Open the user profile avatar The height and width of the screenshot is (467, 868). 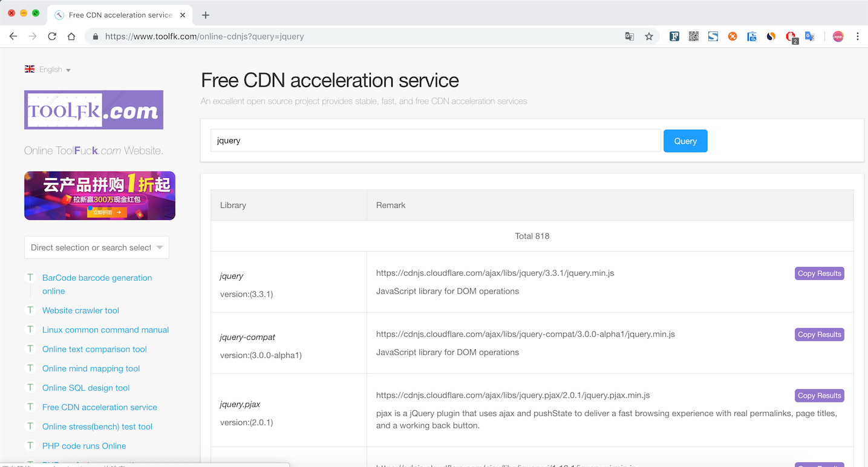coord(838,36)
